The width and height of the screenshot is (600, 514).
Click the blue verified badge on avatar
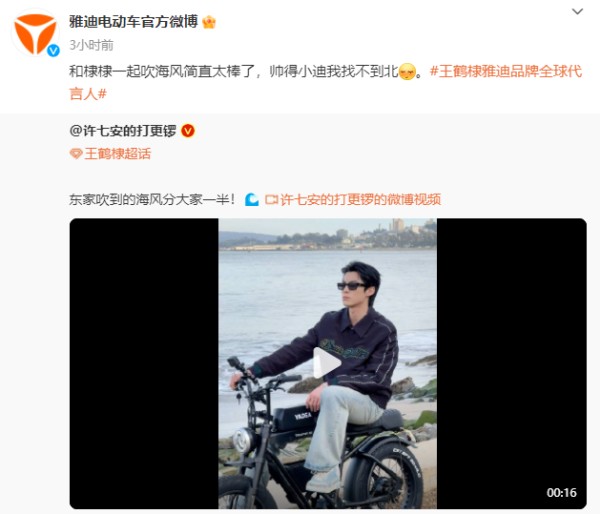coord(53,51)
